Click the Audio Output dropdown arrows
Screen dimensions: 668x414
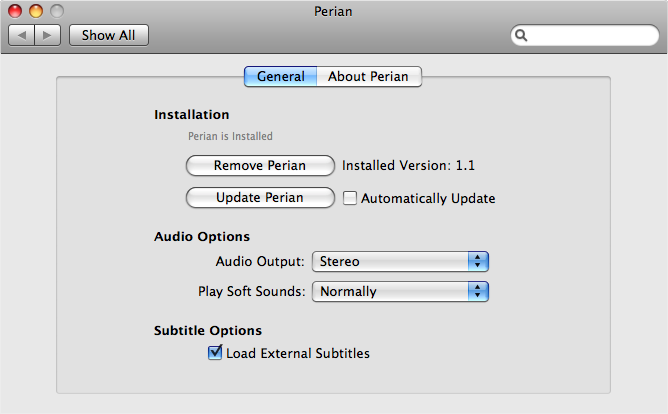478,261
